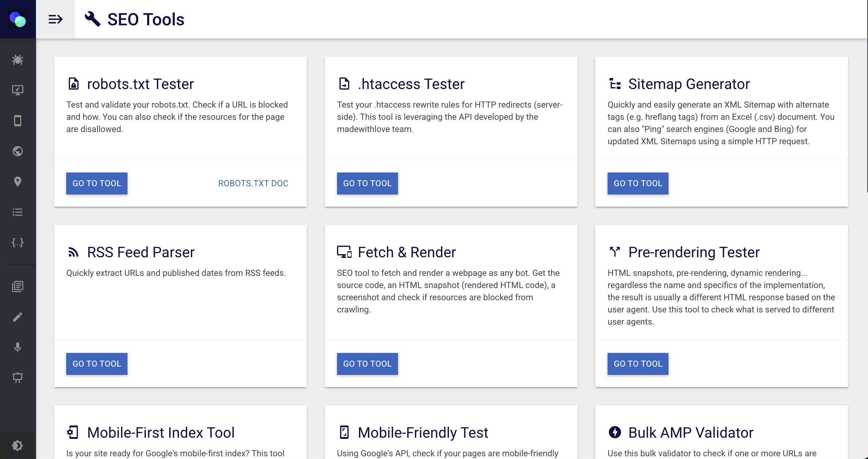Toggle the dark mode brightness icon
Viewport: 868px width, 459px height.
[x=17, y=445]
